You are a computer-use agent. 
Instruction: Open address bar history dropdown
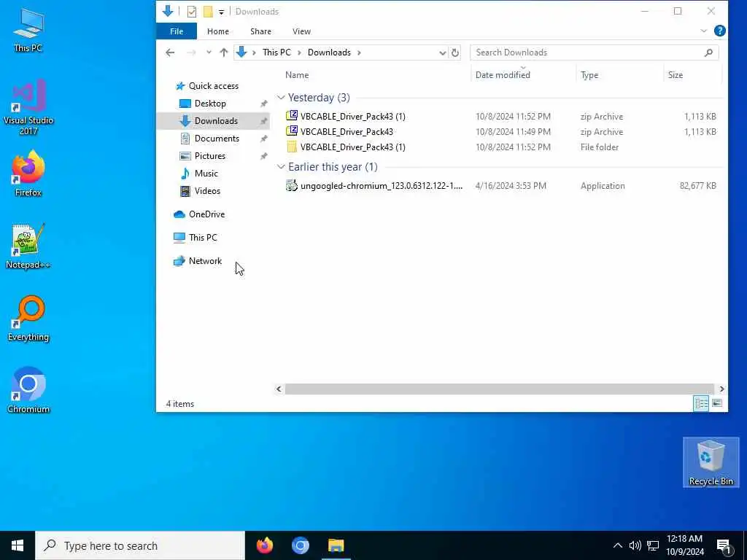(442, 52)
